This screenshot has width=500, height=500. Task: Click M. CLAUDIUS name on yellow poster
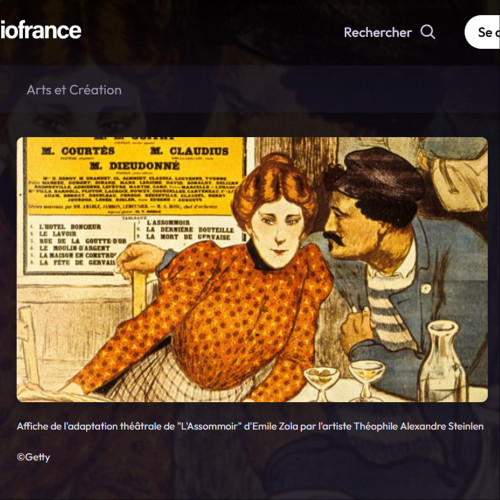(x=189, y=151)
